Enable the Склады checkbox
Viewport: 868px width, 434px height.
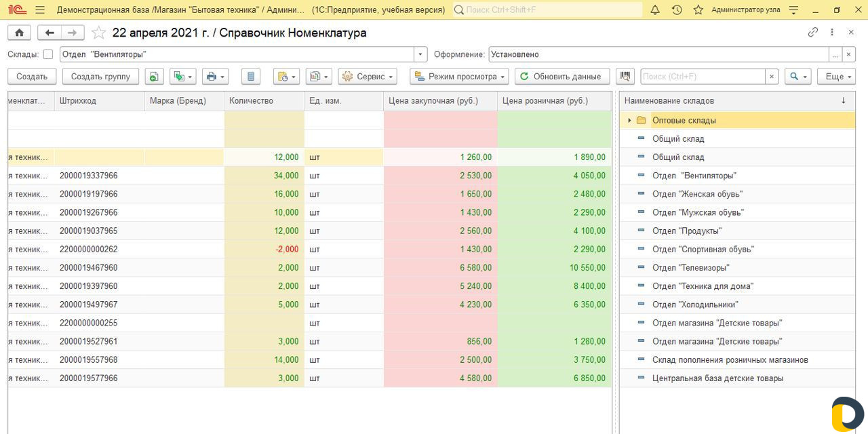click(46, 54)
